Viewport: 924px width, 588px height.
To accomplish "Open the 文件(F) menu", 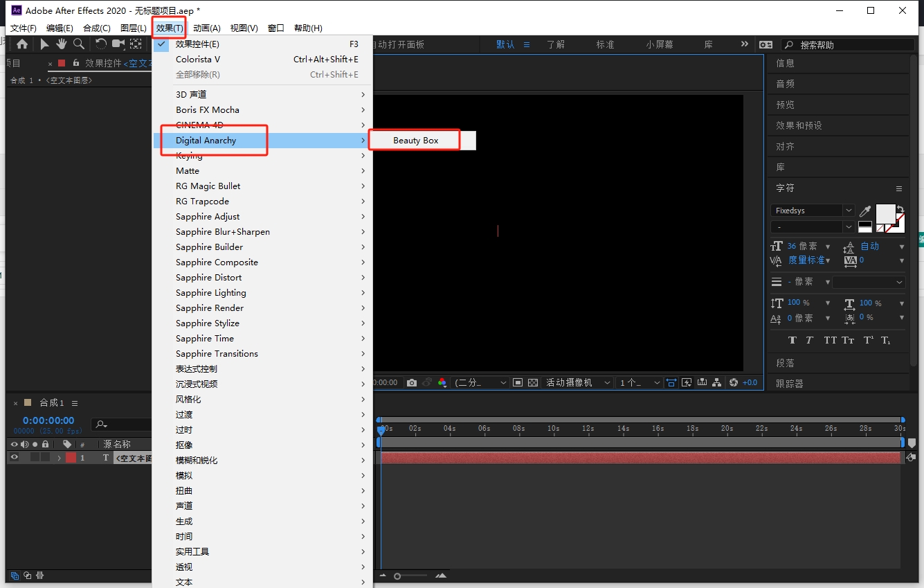I will coord(24,28).
